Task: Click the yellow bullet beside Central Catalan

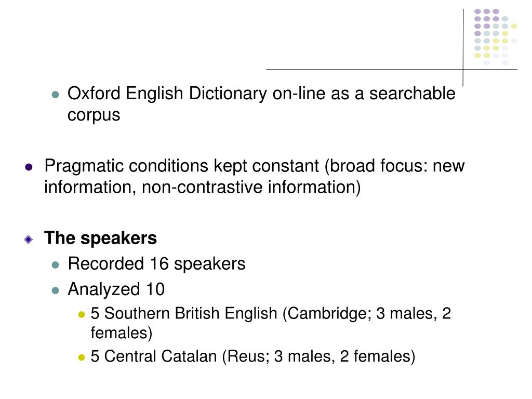Action: (x=82, y=357)
